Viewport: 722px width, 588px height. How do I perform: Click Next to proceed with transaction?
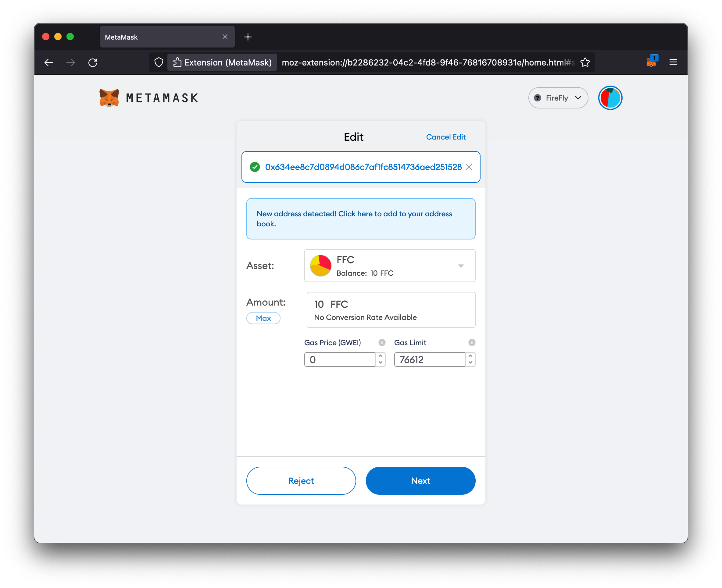point(420,480)
